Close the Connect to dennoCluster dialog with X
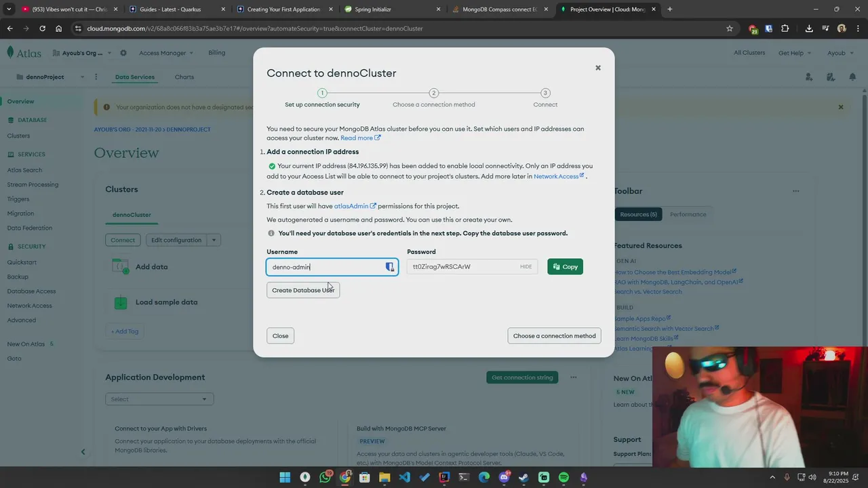Screen dimensions: 868x488 click(598, 68)
